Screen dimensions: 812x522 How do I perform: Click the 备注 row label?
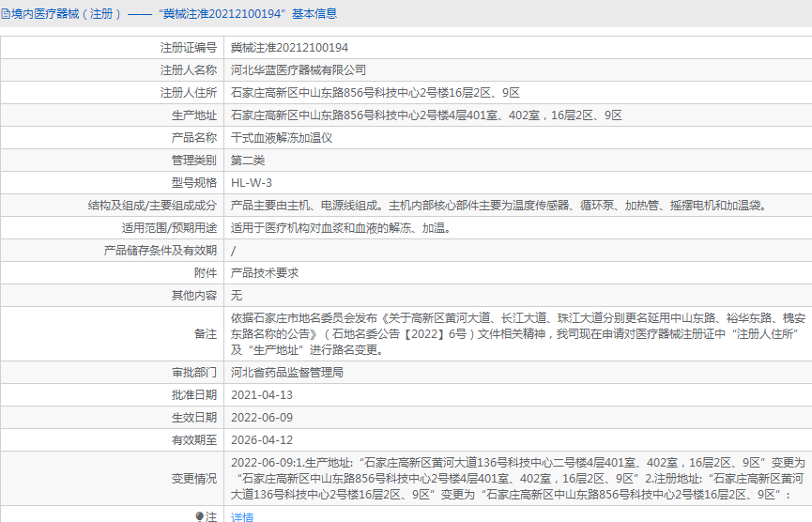tap(206, 334)
